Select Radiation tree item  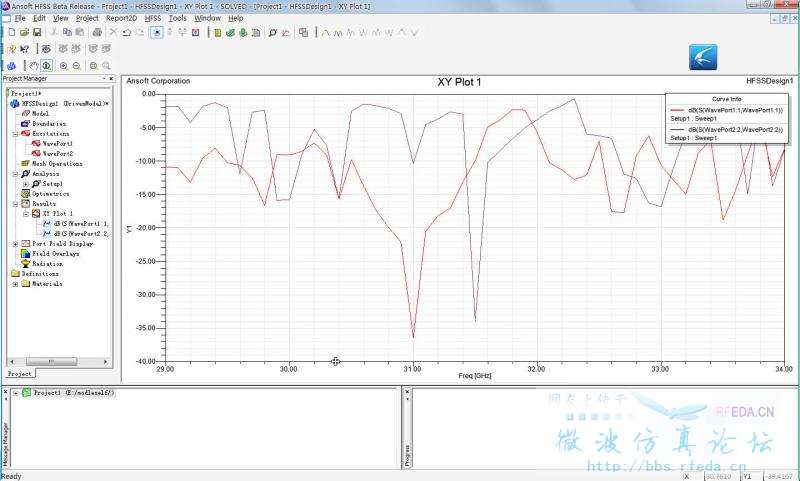47,264
